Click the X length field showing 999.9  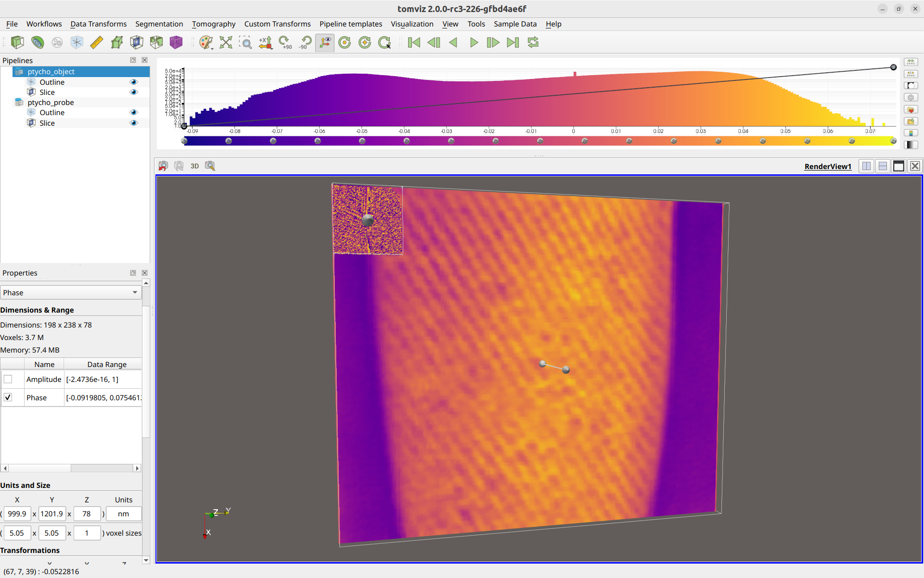point(17,514)
